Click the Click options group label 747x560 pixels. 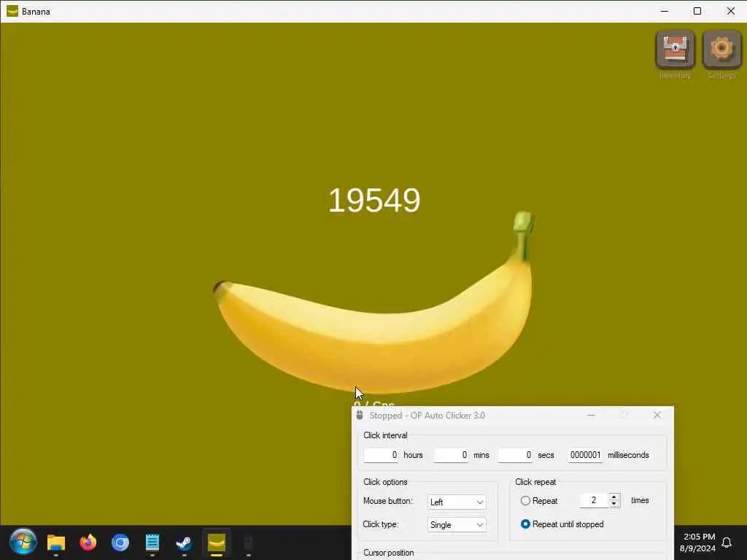pyautogui.click(x=385, y=482)
